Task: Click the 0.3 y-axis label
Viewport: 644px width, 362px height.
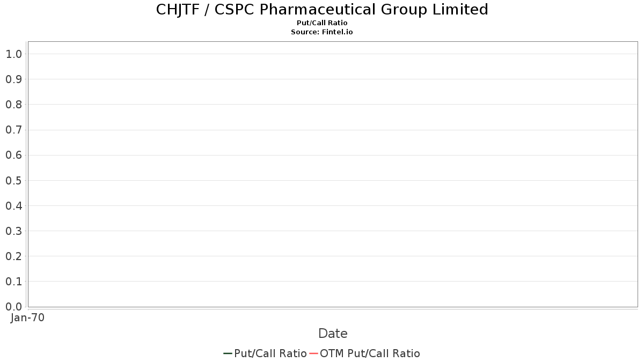Action: [13, 231]
